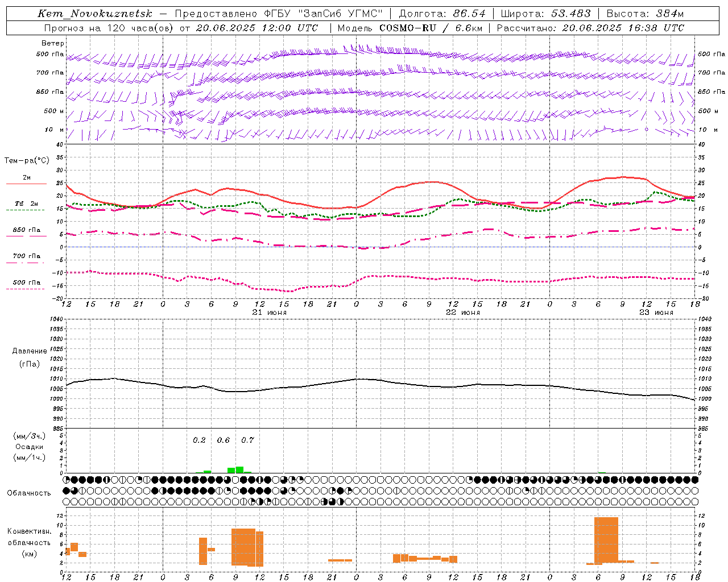Select the 'Модель COSMO-RU / 6.6км' label
The width and height of the screenshot is (728, 582).
(410, 28)
